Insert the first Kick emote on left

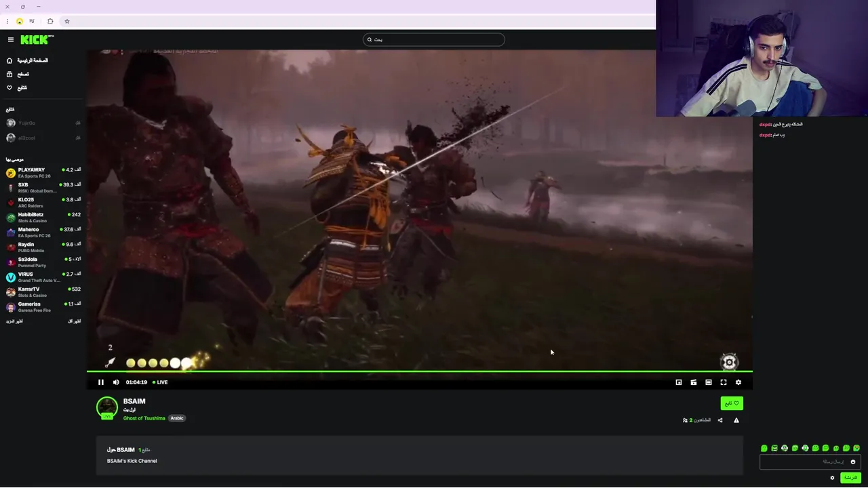[764, 448]
